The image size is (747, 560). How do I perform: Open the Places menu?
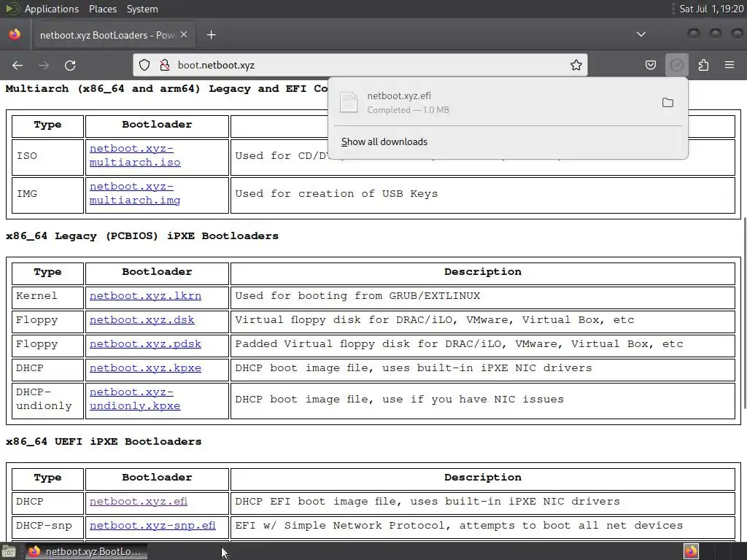(102, 9)
